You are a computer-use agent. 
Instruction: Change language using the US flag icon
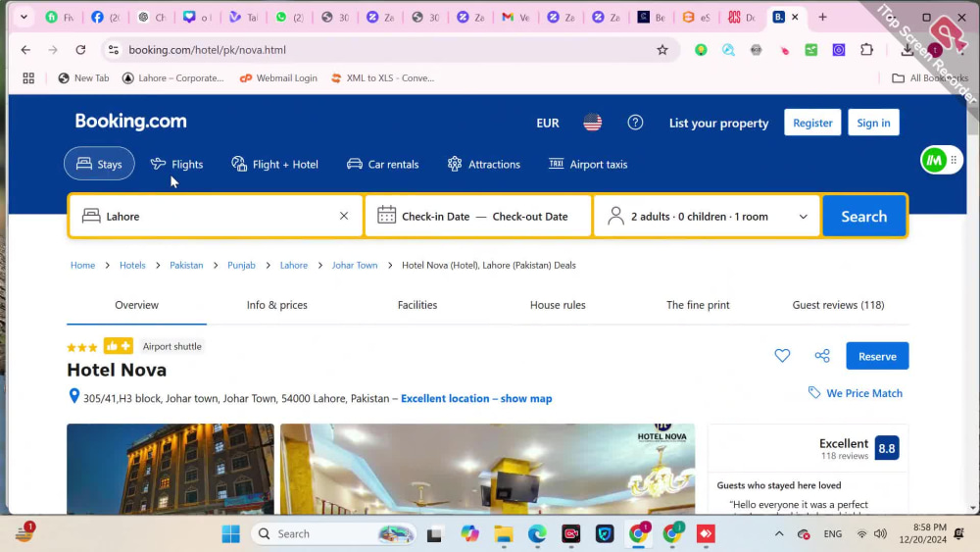(x=593, y=123)
